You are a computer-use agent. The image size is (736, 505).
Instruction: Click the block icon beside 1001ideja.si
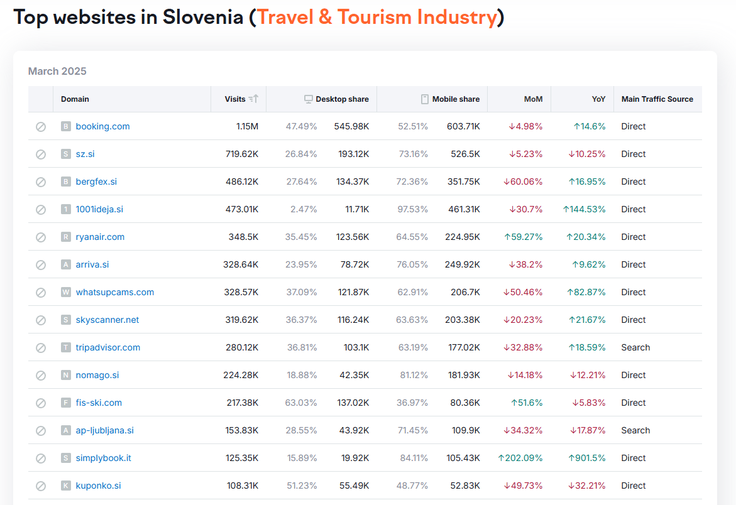point(41,210)
